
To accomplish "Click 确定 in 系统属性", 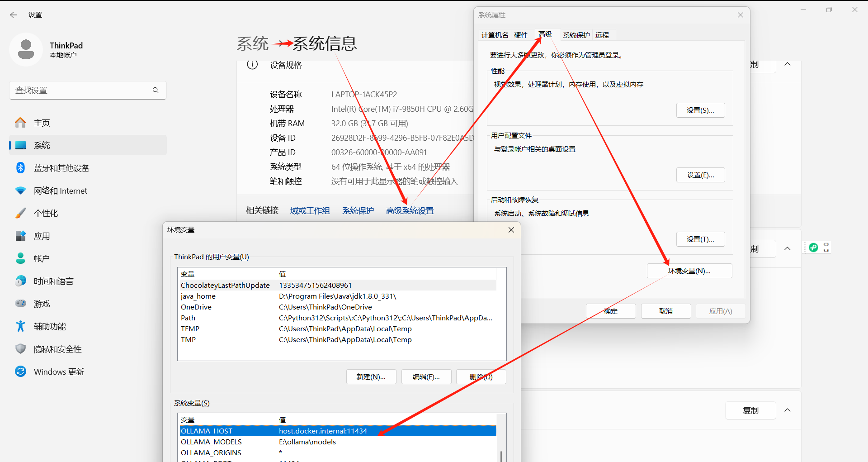I will coord(611,311).
